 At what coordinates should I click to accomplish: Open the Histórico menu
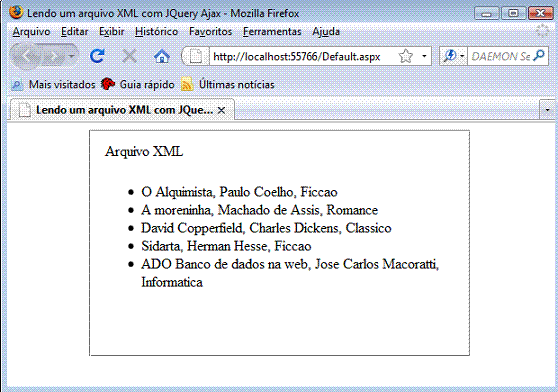pyautogui.click(x=156, y=32)
